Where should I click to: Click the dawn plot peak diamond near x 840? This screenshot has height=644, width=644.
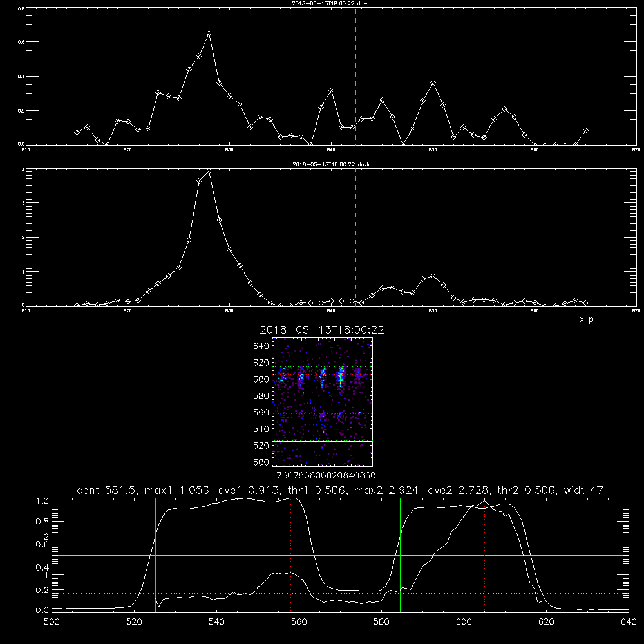coord(332,90)
